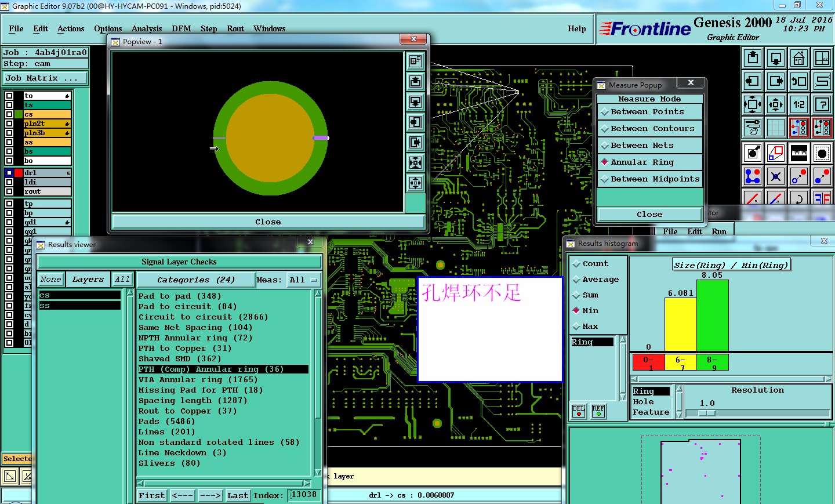Select PTH to Copper category in list

tap(185, 349)
